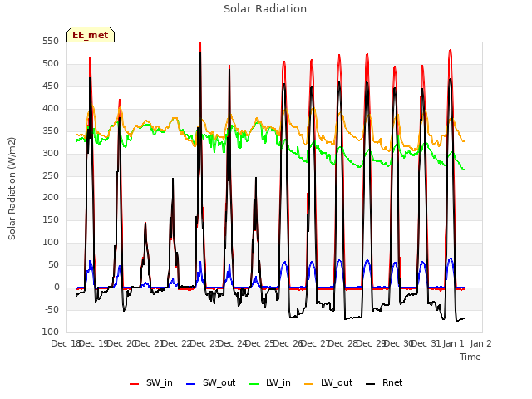Image resolution: width=532 pixels, height=399 pixels.
Task: Click the 350 y-axis tick label
Action: (51, 131)
